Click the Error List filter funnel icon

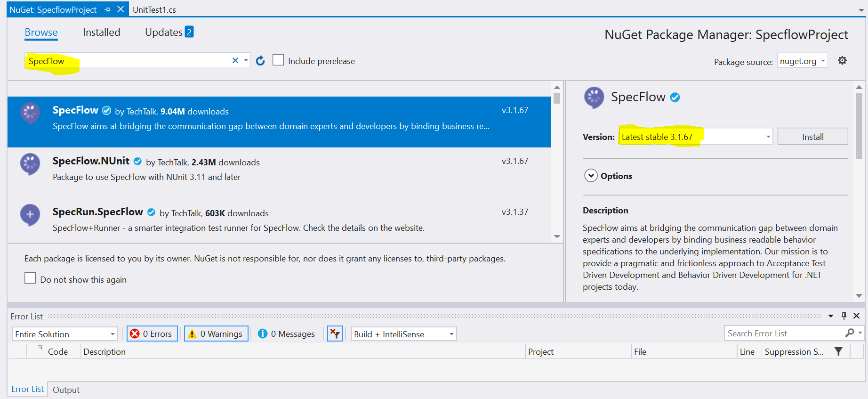pyautogui.click(x=838, y=351)
